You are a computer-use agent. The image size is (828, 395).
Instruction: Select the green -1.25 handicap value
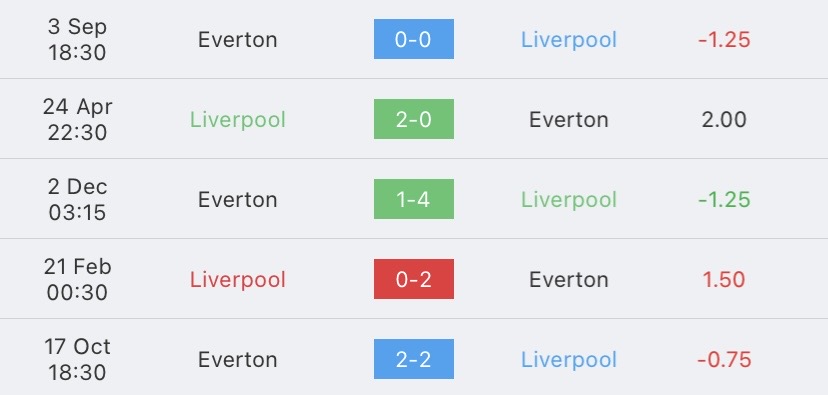click(x=724, y=200)
